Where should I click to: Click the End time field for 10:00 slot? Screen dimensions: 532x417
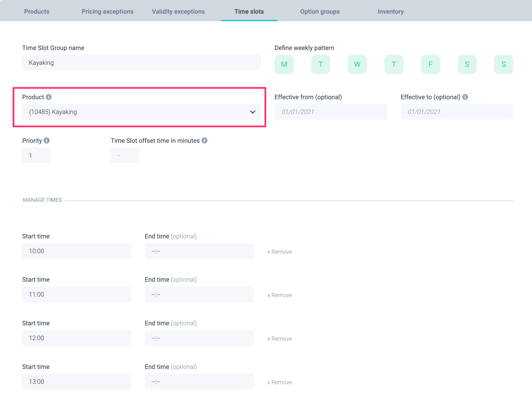(199, 251)
